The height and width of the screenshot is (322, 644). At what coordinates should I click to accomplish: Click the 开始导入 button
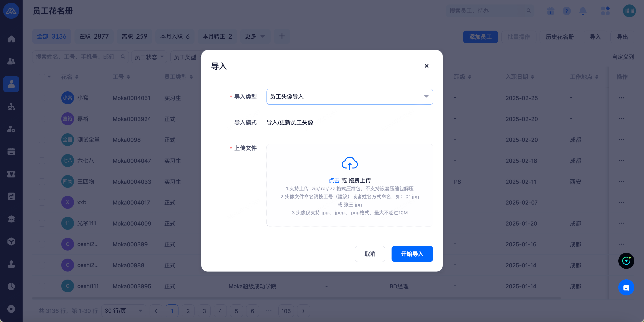click(412, 254)
